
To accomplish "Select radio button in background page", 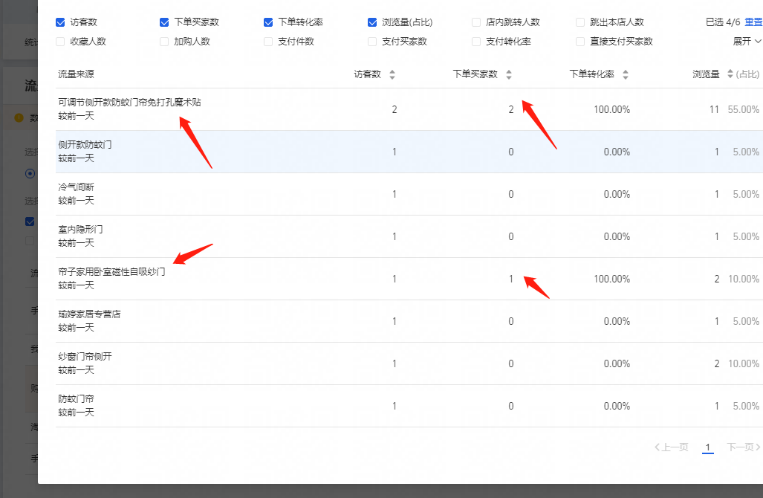I will (x=30, y=173).
